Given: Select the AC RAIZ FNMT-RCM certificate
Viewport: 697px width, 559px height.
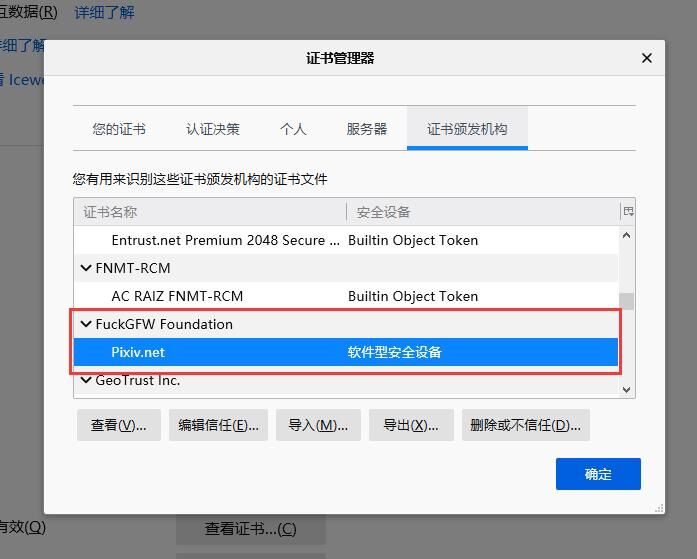Looking at the screenshot, I should tap(177, 296).
